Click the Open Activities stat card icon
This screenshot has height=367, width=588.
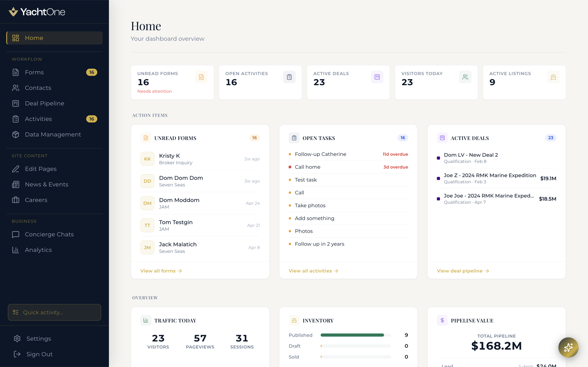(x=289, y=77)
